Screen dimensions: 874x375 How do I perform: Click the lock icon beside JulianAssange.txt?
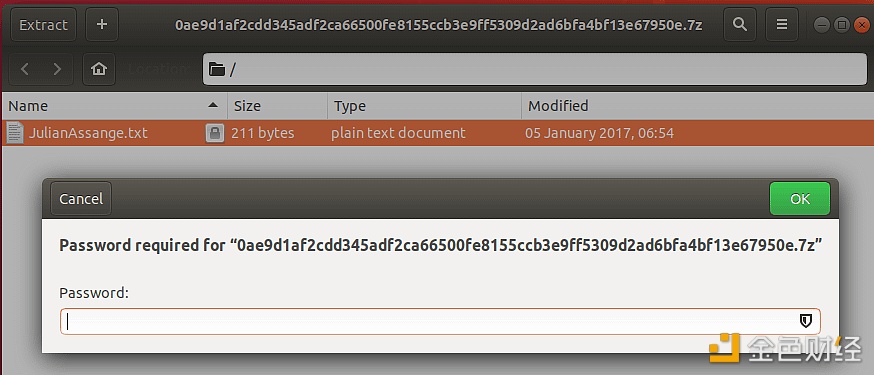click(x=215, y=133)
